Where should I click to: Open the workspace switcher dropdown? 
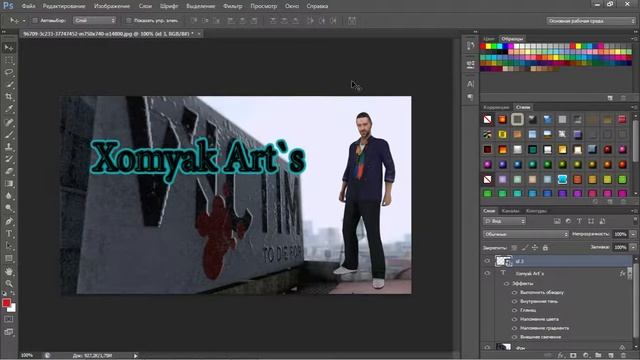(x=591, y=21)
